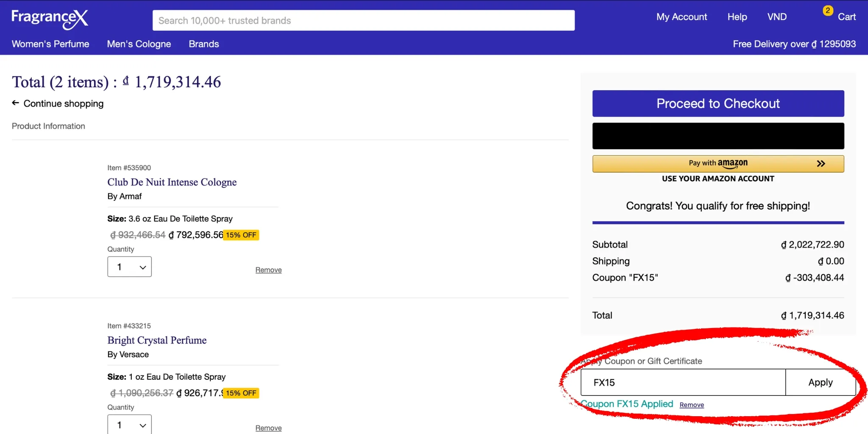Screen dimensions: 868x434
Task: Open the quantity dropdown for Club De Nuit
Action: pyautogui.click(x=129, y=267)
